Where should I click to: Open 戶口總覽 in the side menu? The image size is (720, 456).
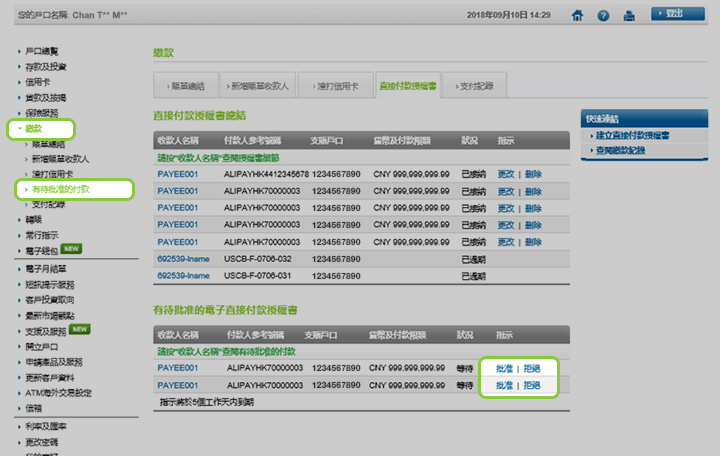click(41, 51)
